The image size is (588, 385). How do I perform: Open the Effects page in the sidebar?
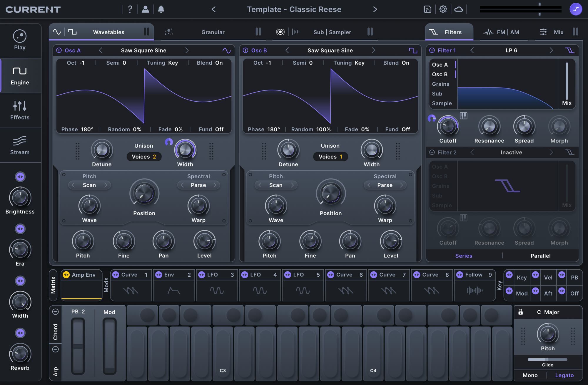20,110
